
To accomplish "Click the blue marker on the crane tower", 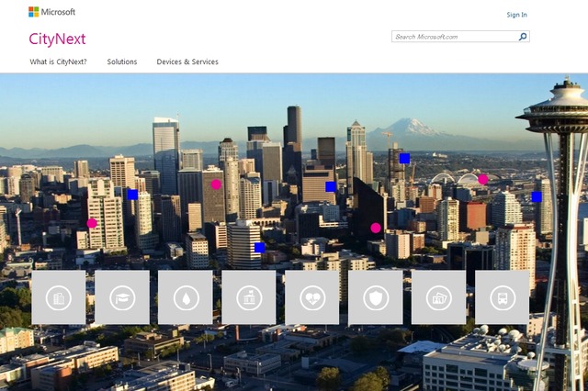I will [x=404, y=159].
